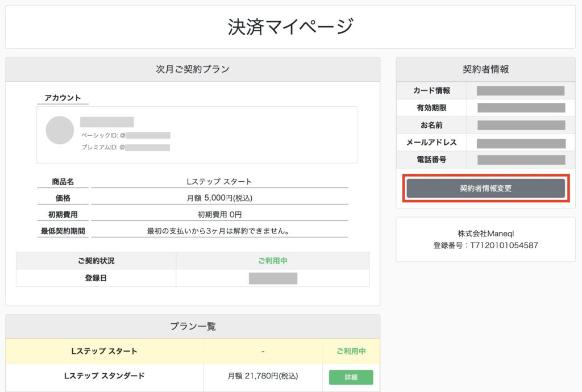Click the 登録番号 T7120101054587 text
582x392 pixels.
click(485, 245)
